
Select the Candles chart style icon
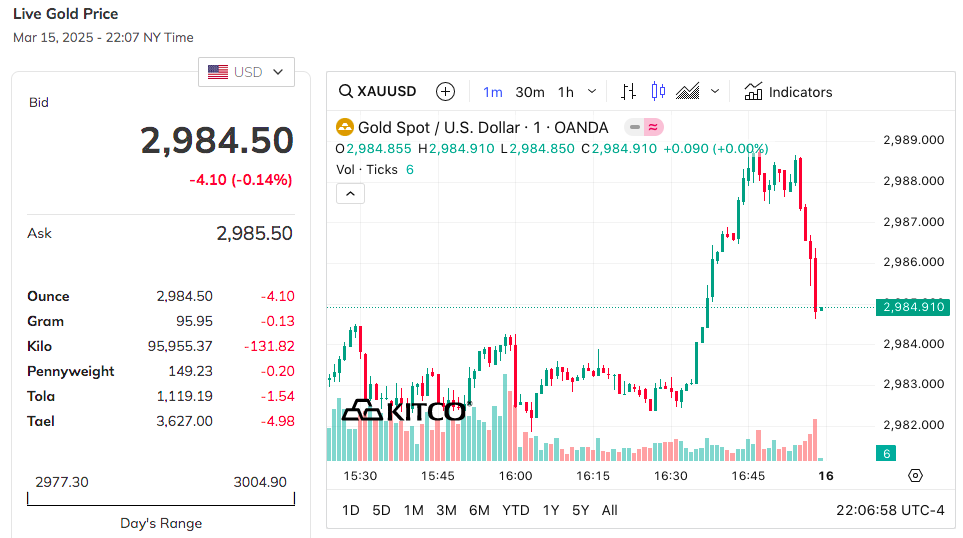(658, 92)
